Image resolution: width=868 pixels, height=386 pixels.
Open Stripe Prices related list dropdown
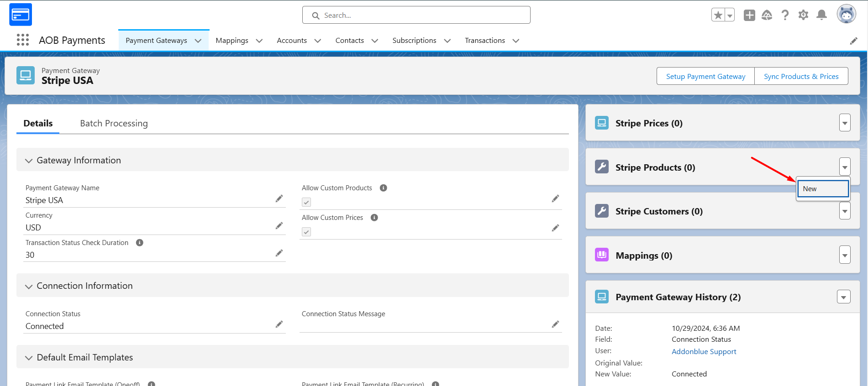point(845,123)
